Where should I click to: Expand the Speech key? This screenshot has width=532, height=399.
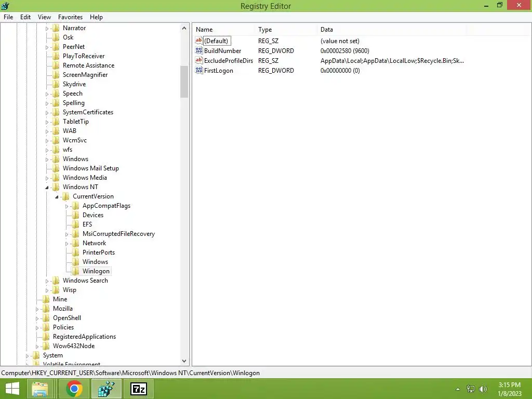click(x=47, y=94)
